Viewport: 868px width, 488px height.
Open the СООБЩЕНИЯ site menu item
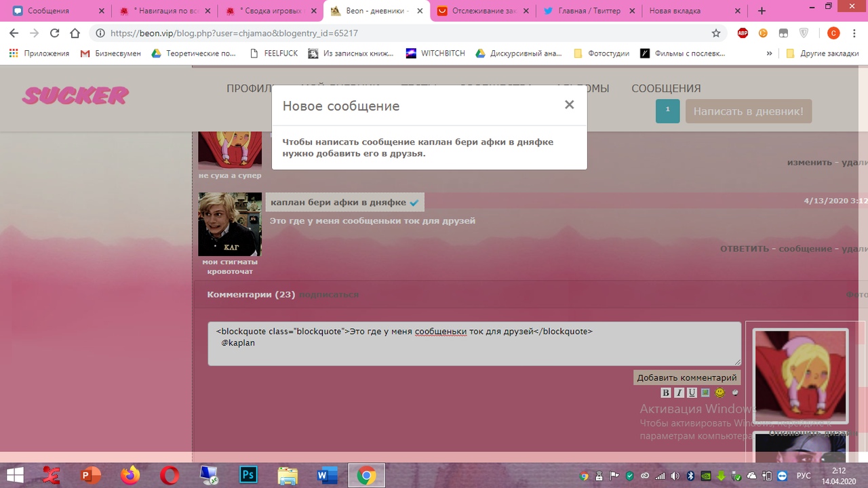click(666, 89)
